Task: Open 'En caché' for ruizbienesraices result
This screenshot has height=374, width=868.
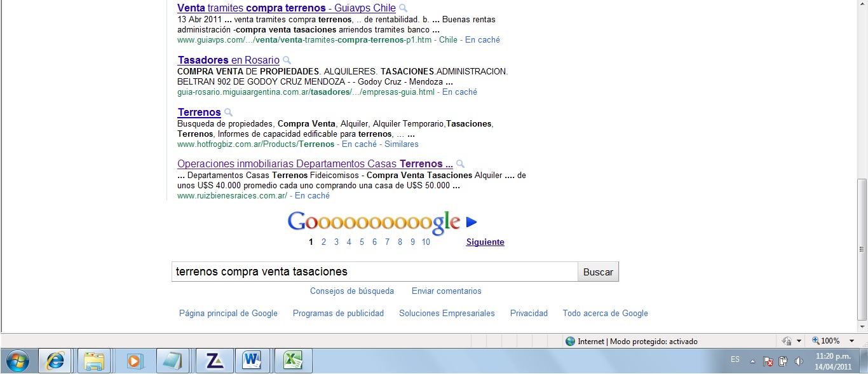Action: [312, 195]
